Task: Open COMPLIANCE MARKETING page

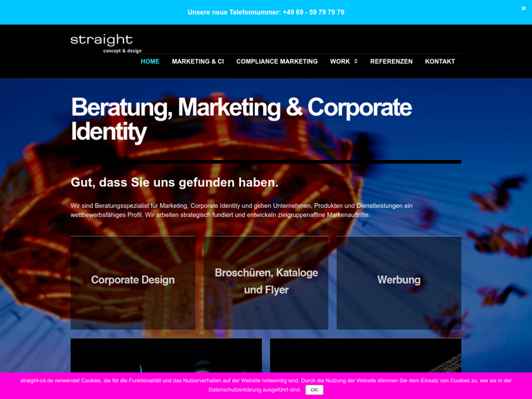Action: [277, 62]
